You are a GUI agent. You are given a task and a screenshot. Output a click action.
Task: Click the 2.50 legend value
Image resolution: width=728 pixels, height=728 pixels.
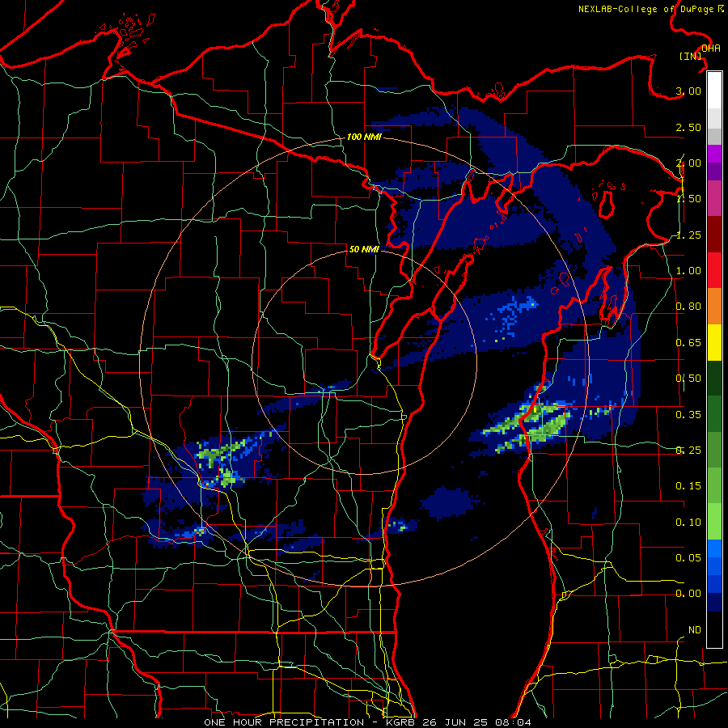pyautogui.click(x=688, y=127)
